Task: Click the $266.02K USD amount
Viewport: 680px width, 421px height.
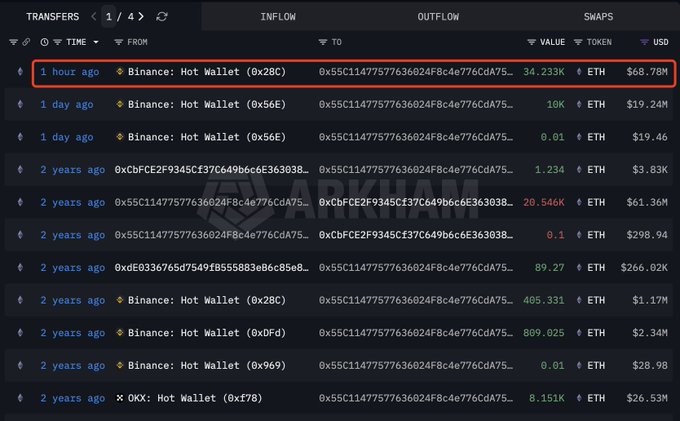Action: 644,268
